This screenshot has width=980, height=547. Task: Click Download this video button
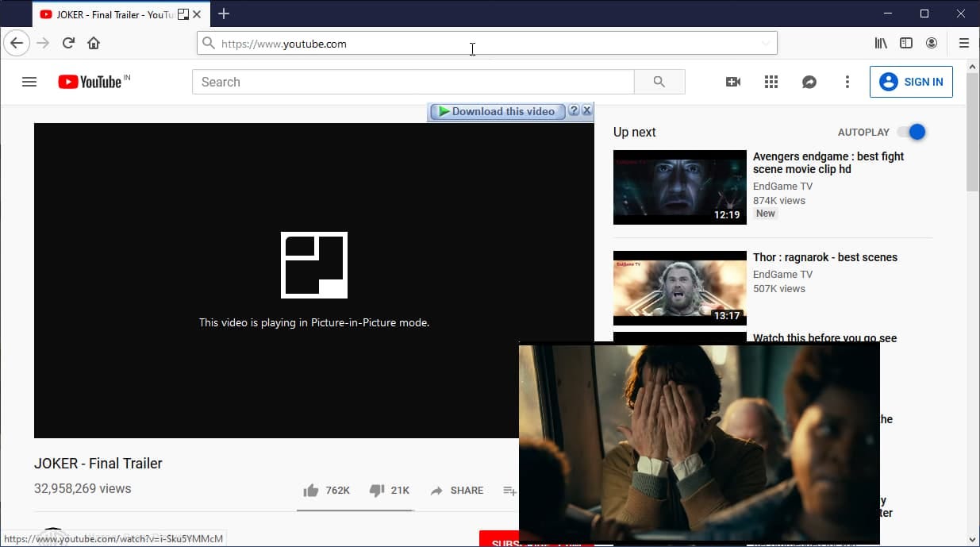tap(497, 111)
